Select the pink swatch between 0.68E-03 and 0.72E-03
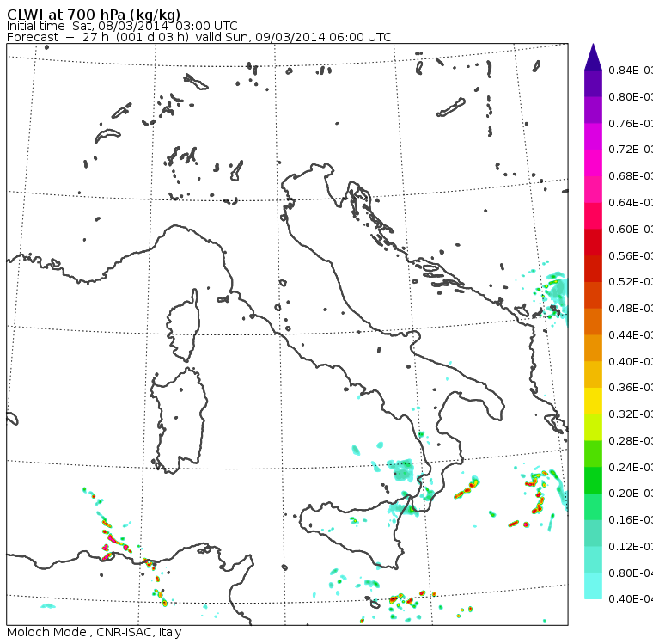Screen dimensions: 653x644 593,163
